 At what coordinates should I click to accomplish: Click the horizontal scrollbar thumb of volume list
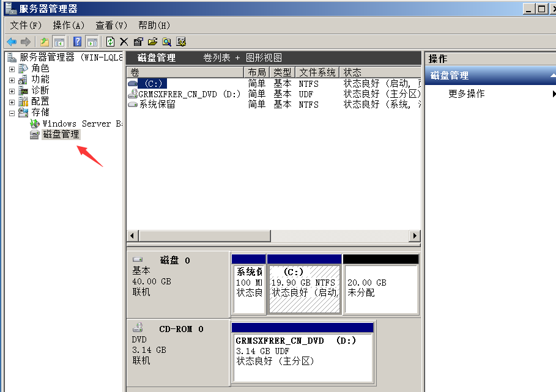pyautogui.click(x=204, y=235)
